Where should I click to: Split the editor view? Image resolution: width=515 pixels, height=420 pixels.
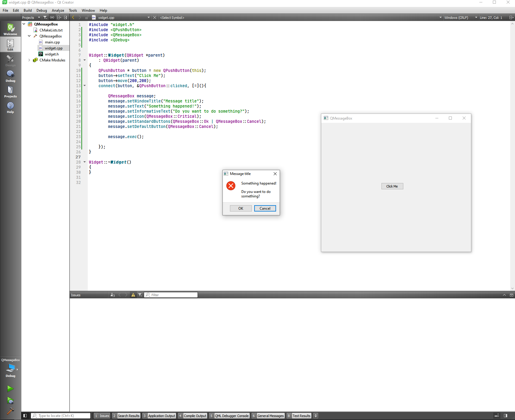511,17
